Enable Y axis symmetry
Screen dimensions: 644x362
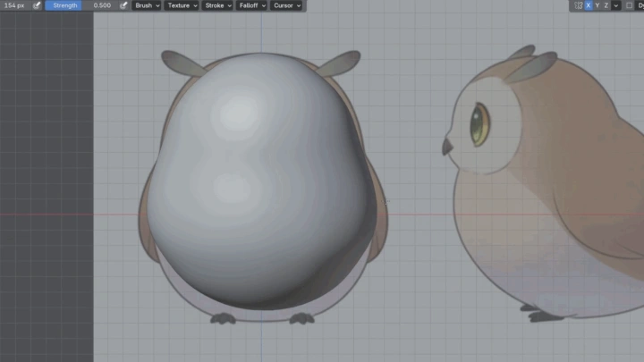click(597, 5)
